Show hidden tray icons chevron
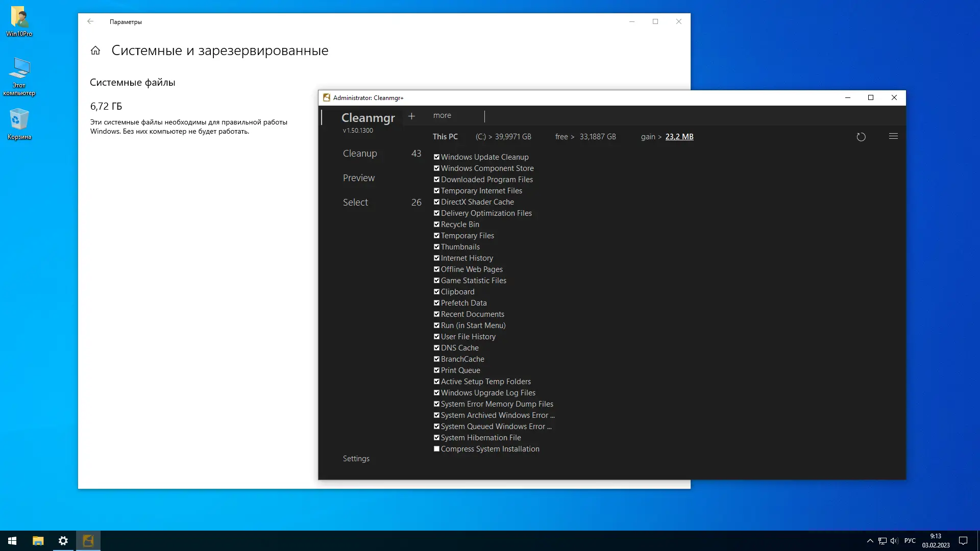 (870, 541)
